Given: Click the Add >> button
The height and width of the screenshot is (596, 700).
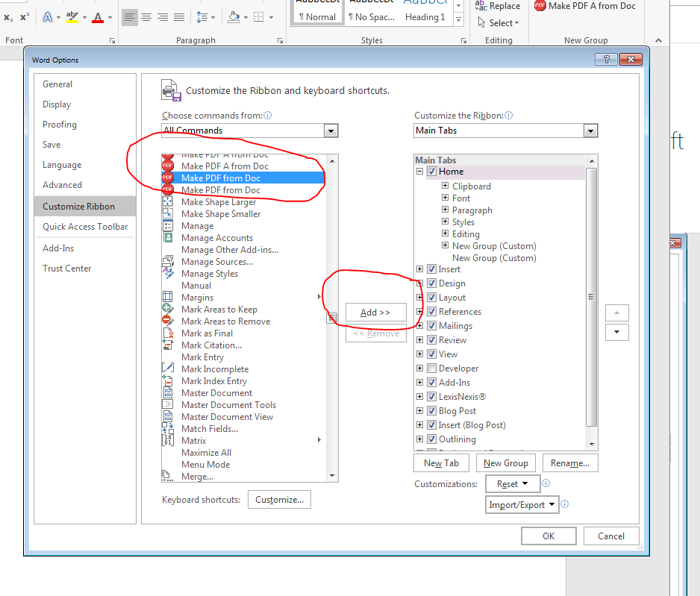Looking at the screenshot, I should coord(375,313).
